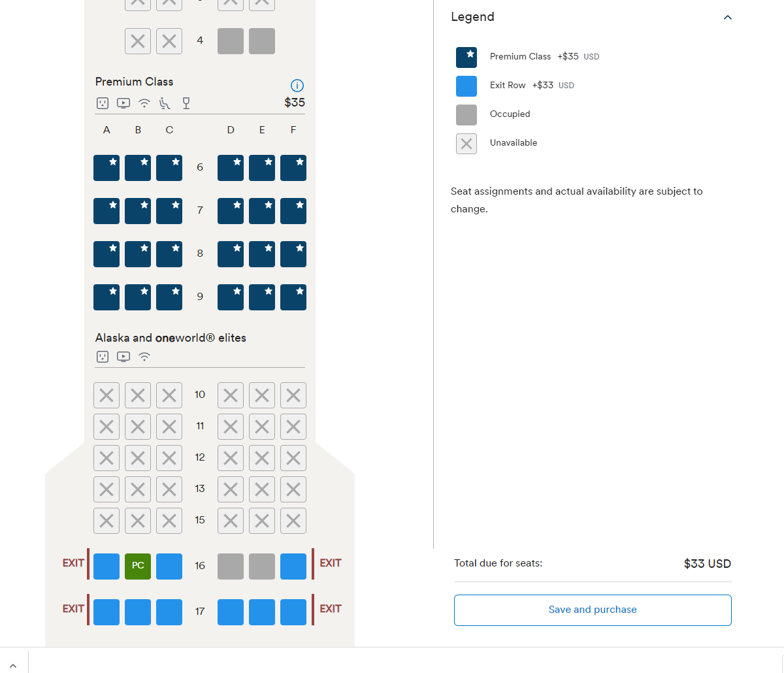Click the Premium Class legend swatch
The height and width of the screenshot is (673, 784).
click(466, 57)
